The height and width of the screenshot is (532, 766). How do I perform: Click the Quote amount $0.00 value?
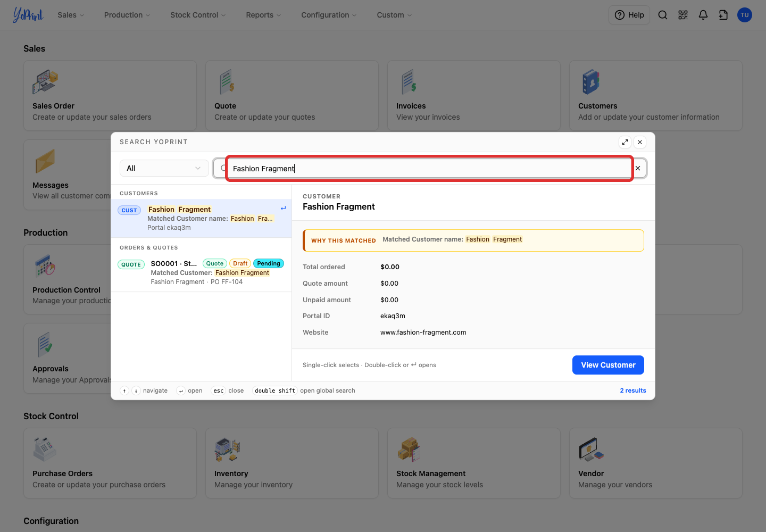pos(389,284)
